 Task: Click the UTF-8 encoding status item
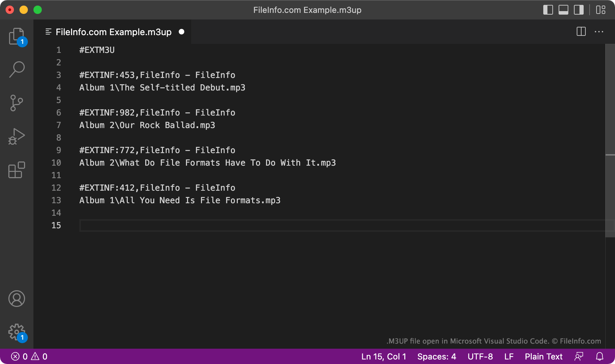pyautogui.click(x=480, y=356)
